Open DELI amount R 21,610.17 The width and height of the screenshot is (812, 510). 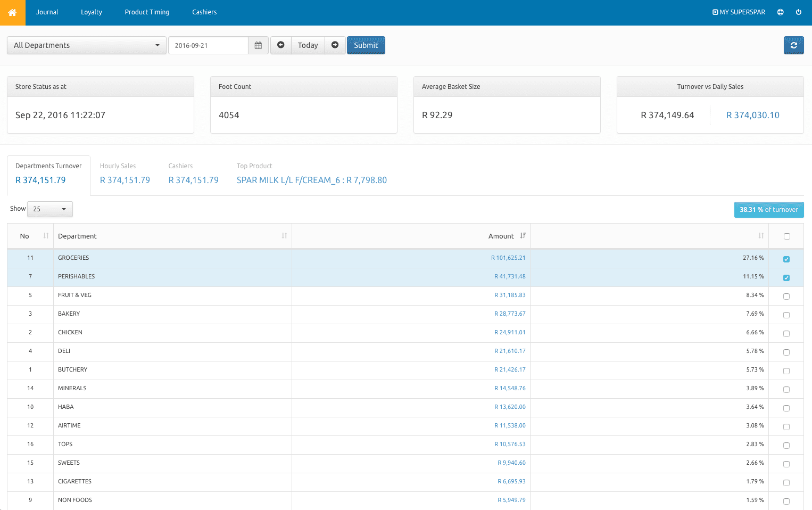(x=510, y=351)
